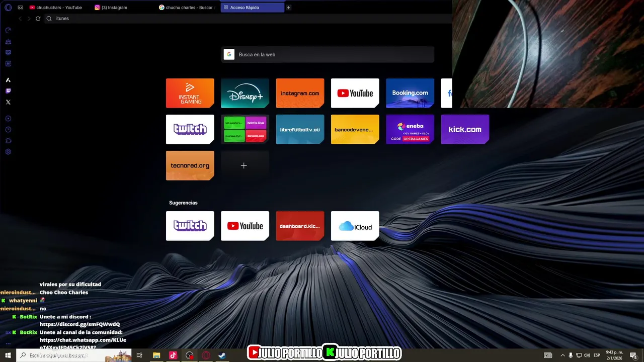
Task: Add a new speed dial site
Action: [245, 165]
